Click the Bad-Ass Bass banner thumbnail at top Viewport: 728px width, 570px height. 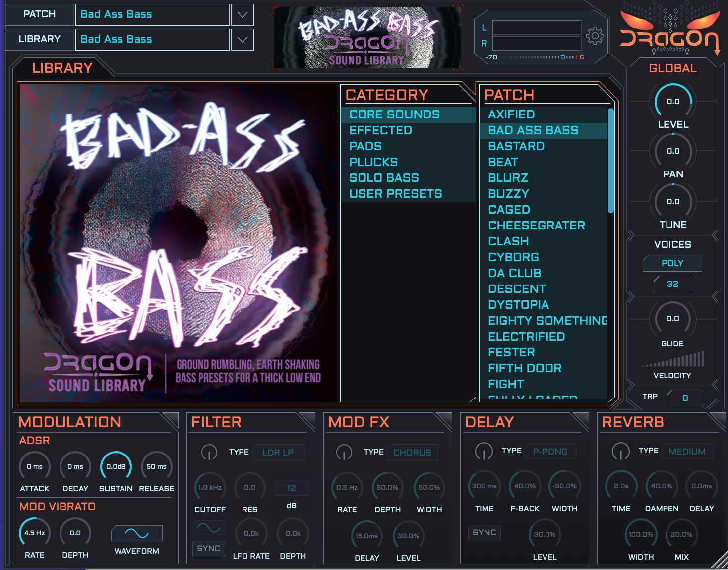point(367,38)
